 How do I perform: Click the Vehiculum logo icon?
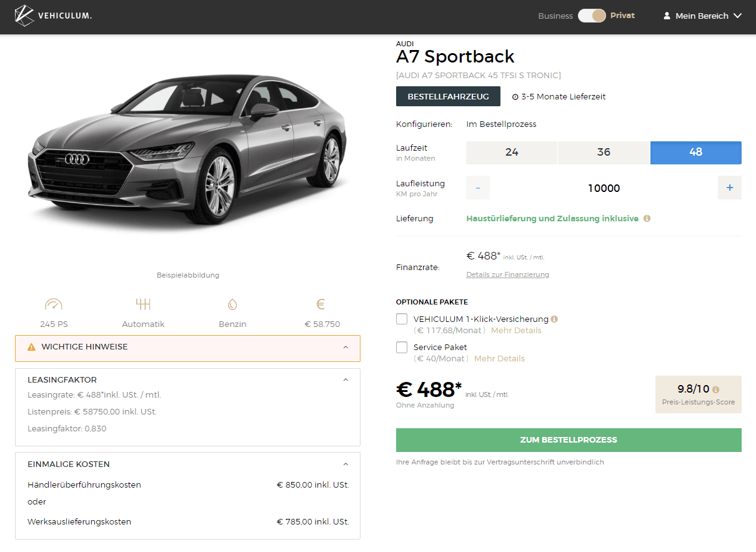coord(25,16)
